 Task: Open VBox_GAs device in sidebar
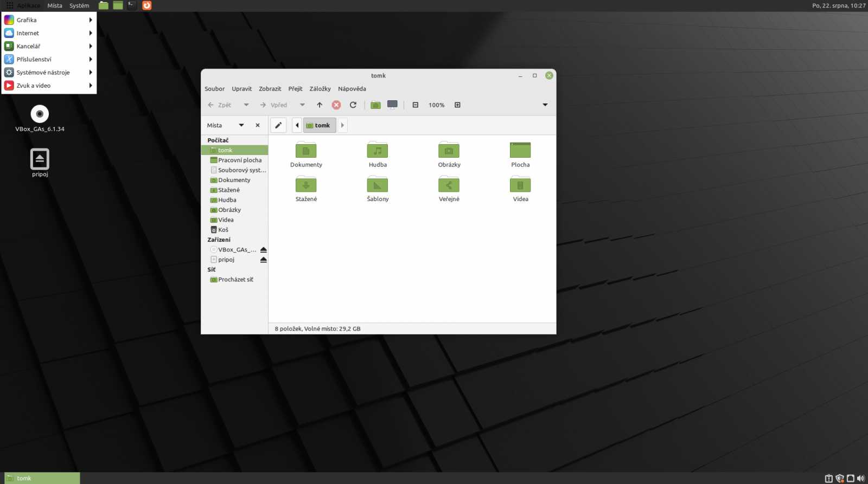233,250
